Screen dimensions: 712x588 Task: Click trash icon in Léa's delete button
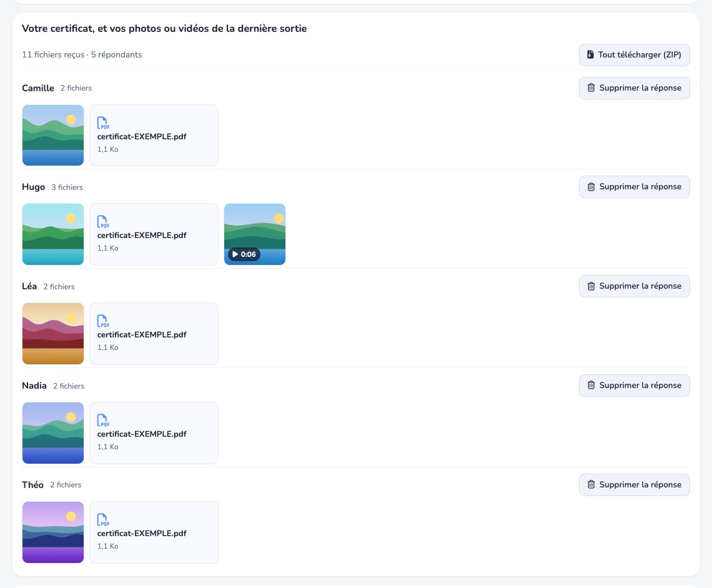point(591,286)
